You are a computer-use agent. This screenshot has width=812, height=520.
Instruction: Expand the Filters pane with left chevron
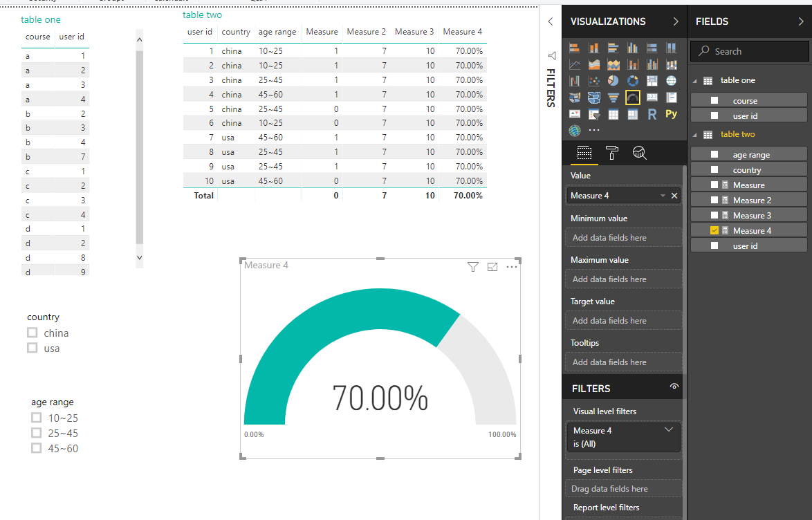pos(551,21)
